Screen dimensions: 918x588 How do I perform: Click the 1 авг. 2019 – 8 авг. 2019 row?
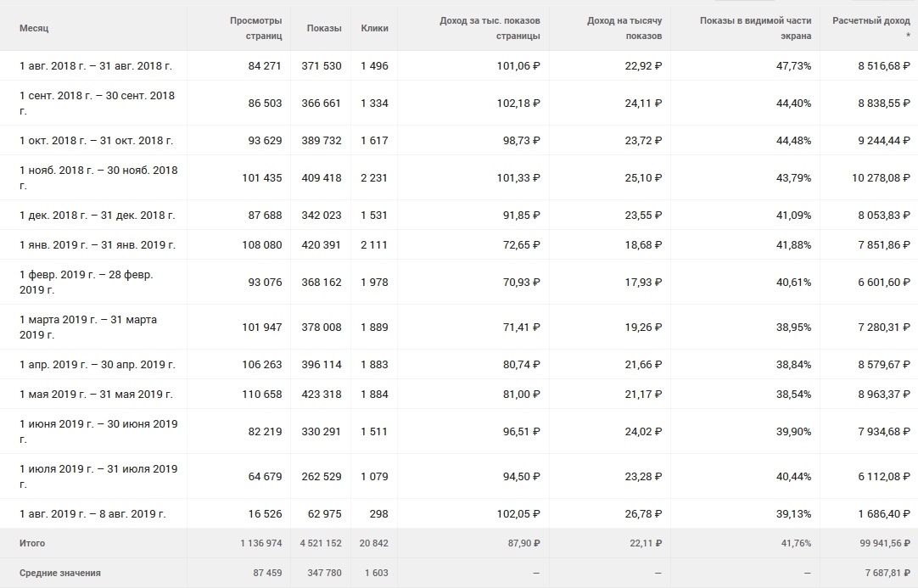pos(92,514)
